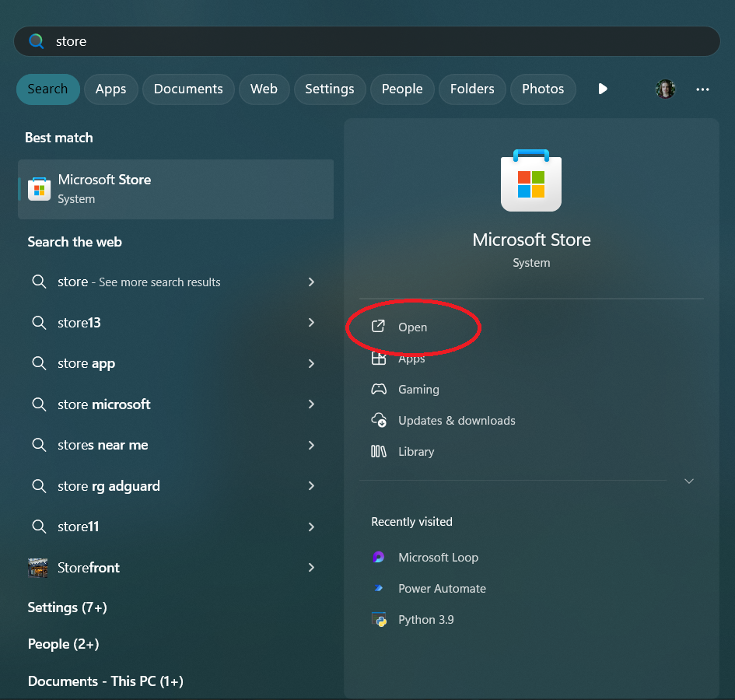This screenshot has height=700, width=735.
Task: Collapse the actions list with down chevron
Action: (x=688, y=481)
